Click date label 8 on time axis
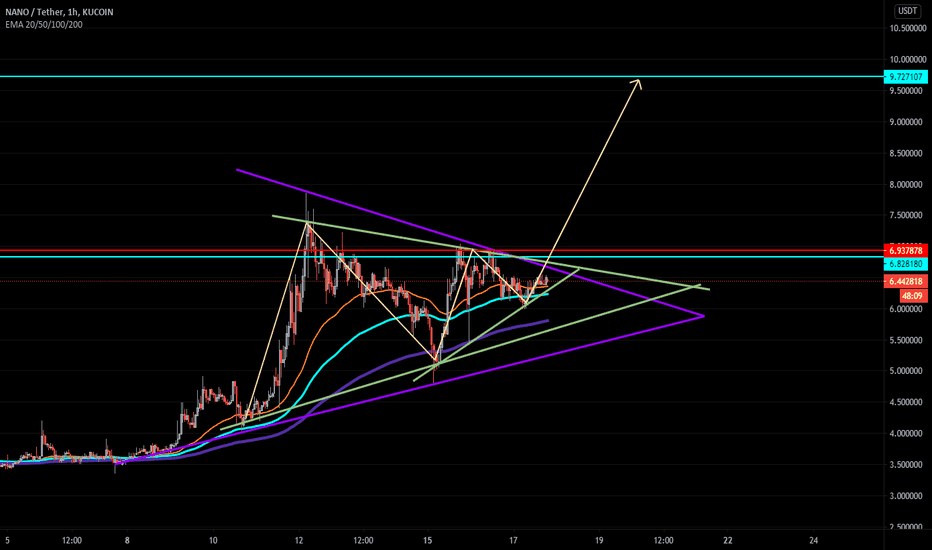Viewport: 932px width, 550px height. point(127,540)
